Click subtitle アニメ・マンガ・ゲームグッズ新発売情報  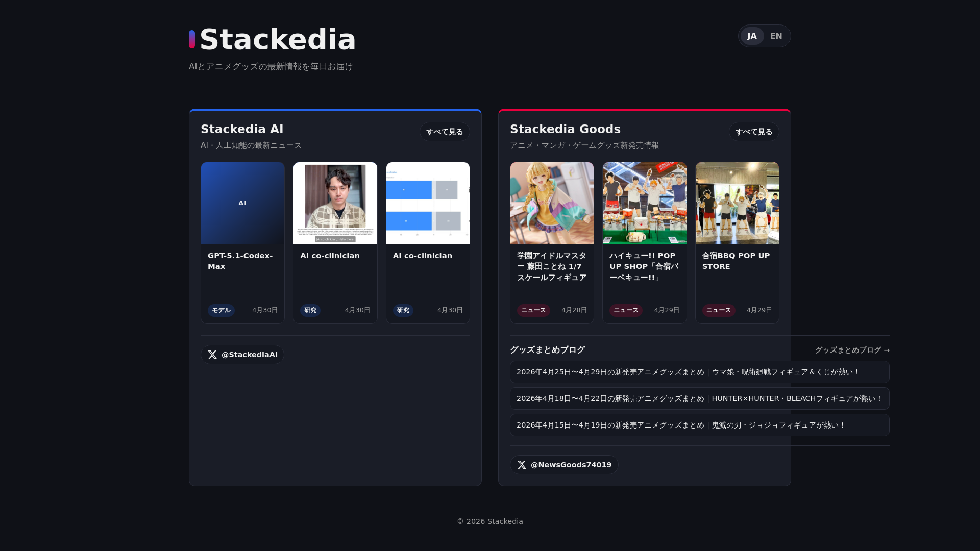pyautogui.click(x=584, y=145)
